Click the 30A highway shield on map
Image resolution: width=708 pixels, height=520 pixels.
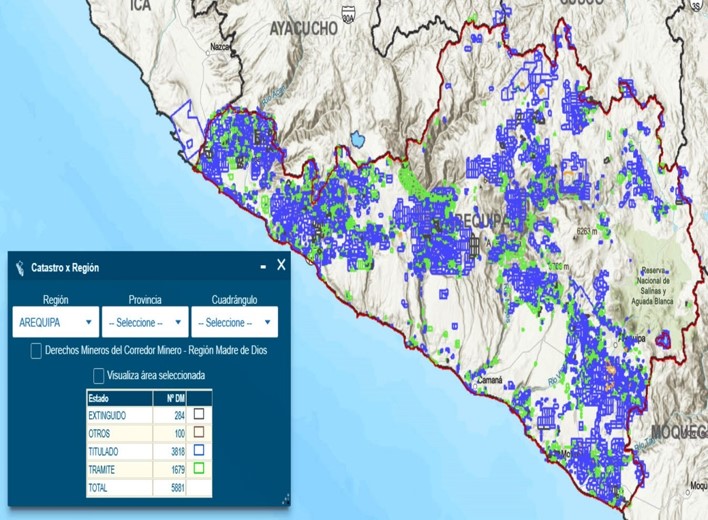pos(347,16)
